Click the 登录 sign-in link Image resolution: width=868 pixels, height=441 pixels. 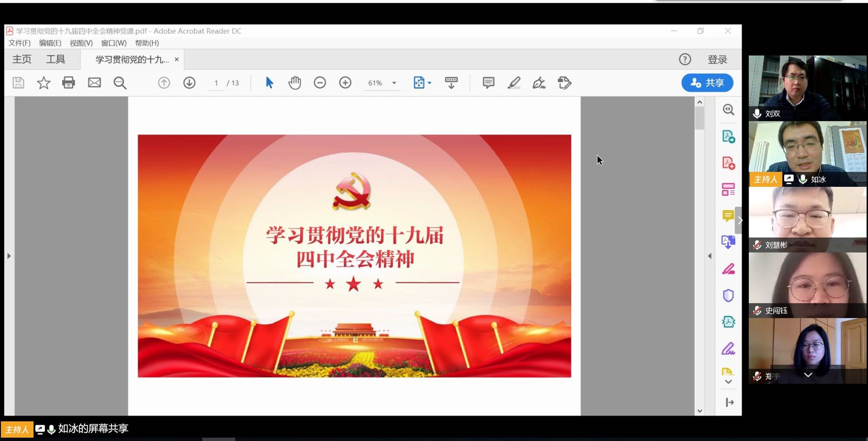(x=717, y=59)
